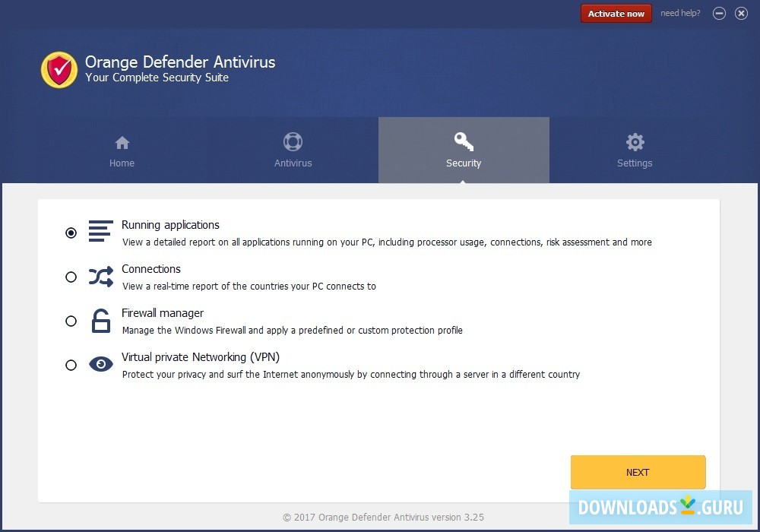Click the 'View a detailed report' description
The height and width of the screenshot is (532, 760).
[387, 242]
